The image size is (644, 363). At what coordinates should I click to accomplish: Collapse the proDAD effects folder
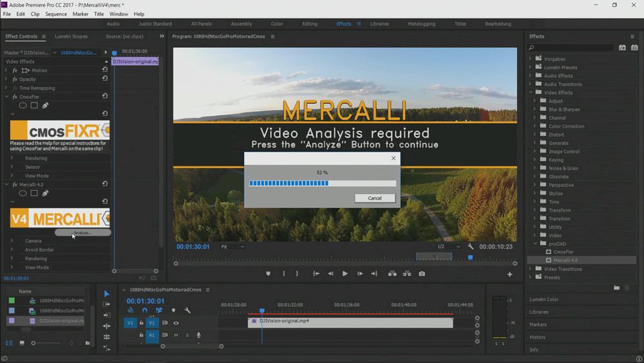click(x=536, y=244)
